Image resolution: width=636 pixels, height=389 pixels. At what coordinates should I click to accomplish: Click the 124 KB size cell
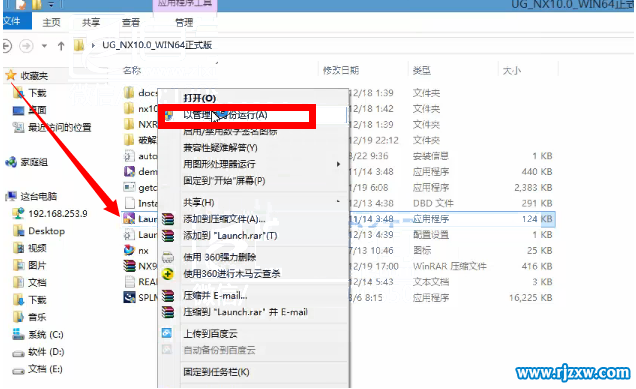[537, 219]
